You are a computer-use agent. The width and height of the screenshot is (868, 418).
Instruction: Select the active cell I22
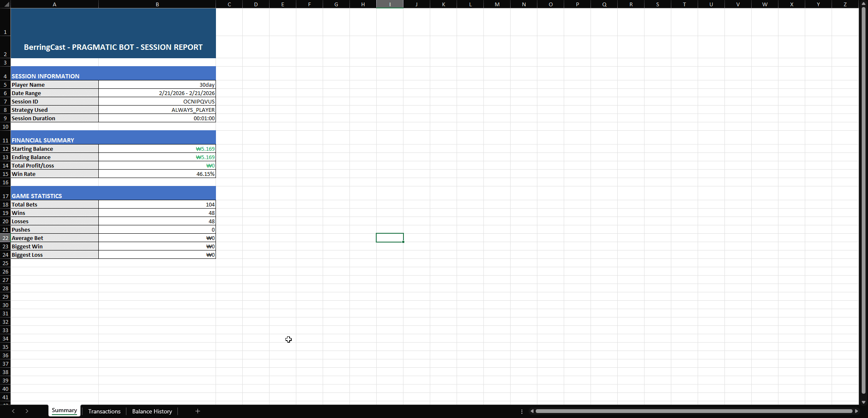click(390, 238)
